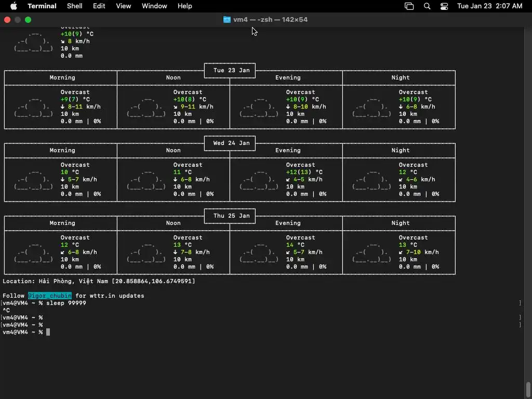
Task: Open Spotlight search magnifier icon
Action: [x=427, y=6]
